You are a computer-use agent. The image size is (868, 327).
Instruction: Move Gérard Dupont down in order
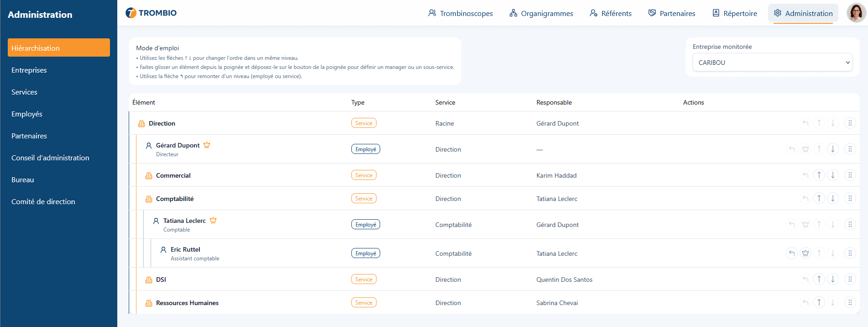coord(833,149)
